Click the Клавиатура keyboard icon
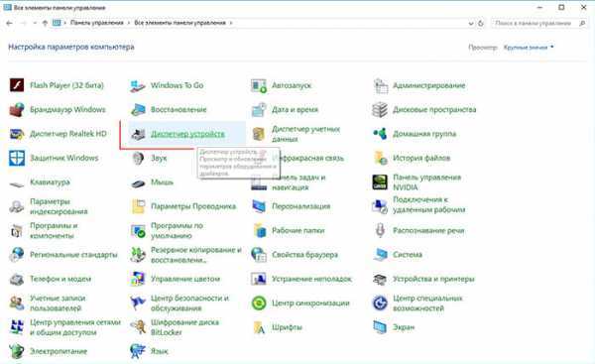595x364 pixels. [x=17, y=184]
